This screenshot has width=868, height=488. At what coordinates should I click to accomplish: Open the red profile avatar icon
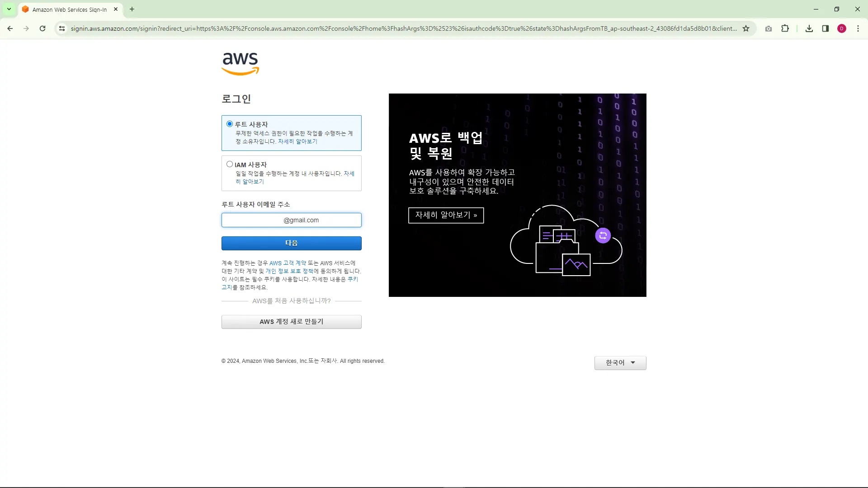point(842,28)
